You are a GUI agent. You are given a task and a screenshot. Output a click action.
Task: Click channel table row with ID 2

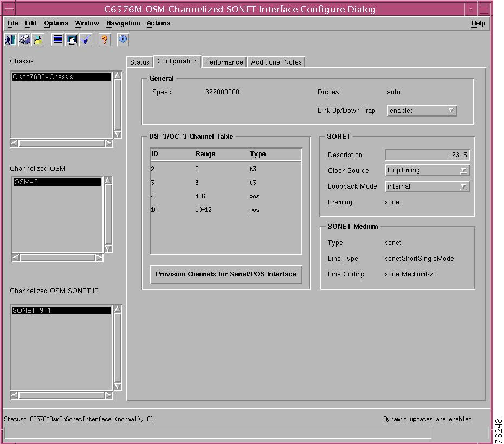point(225,169)
